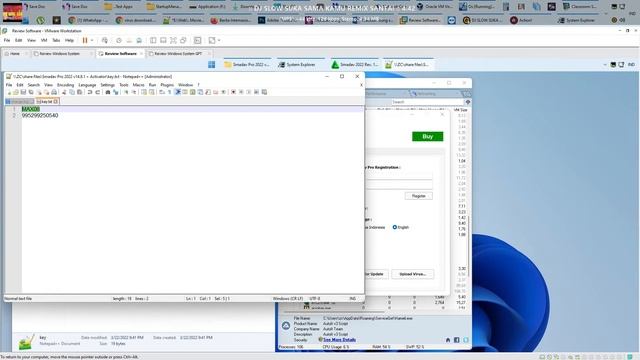Open the VMware Workstation Help menu
Viewport: 640px width, 360px height.
pyautogui.click(x=69, y=40)
